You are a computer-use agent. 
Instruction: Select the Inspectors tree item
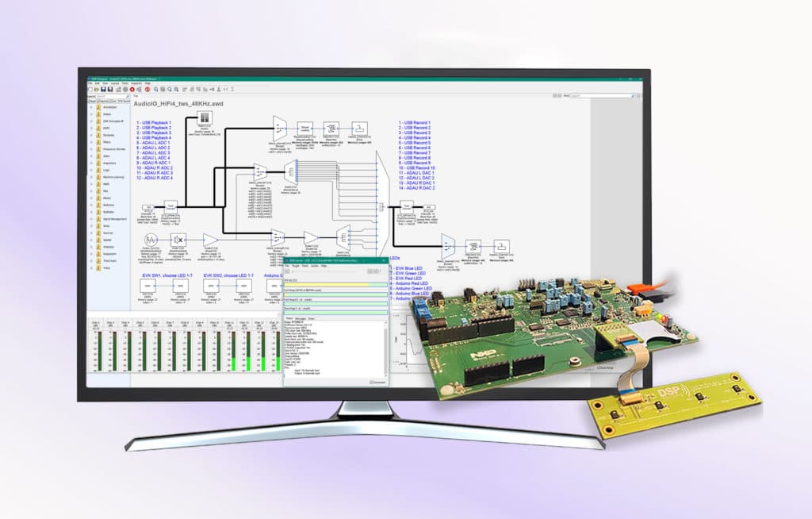pos(109,163)
